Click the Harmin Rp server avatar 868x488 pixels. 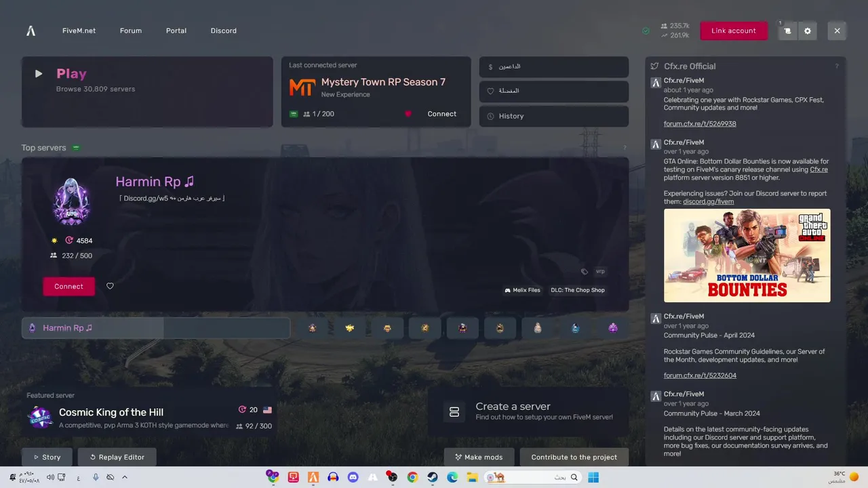71,201
